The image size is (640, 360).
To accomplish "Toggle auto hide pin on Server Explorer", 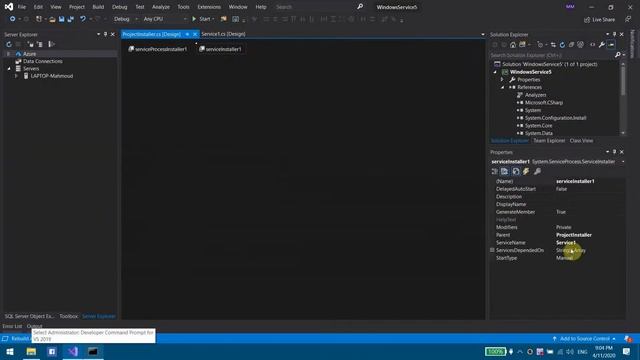I will (105, 34).
